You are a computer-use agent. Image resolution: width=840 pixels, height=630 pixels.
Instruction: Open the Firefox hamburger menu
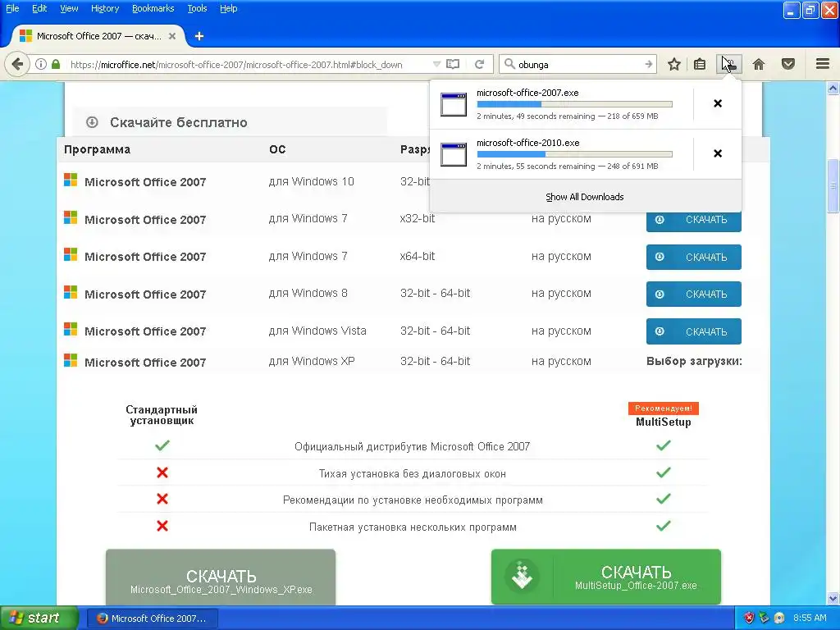tap(823, 64)
